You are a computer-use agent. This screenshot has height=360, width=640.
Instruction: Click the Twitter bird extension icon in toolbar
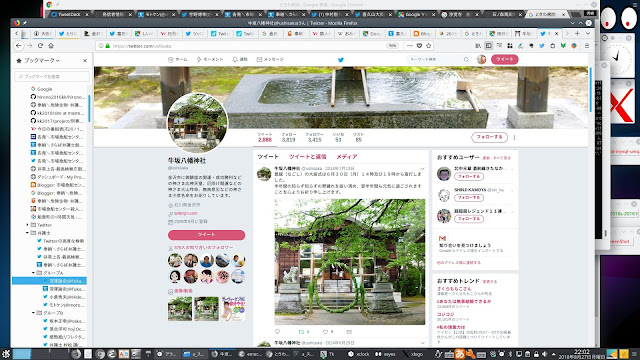tap(542, 46)
